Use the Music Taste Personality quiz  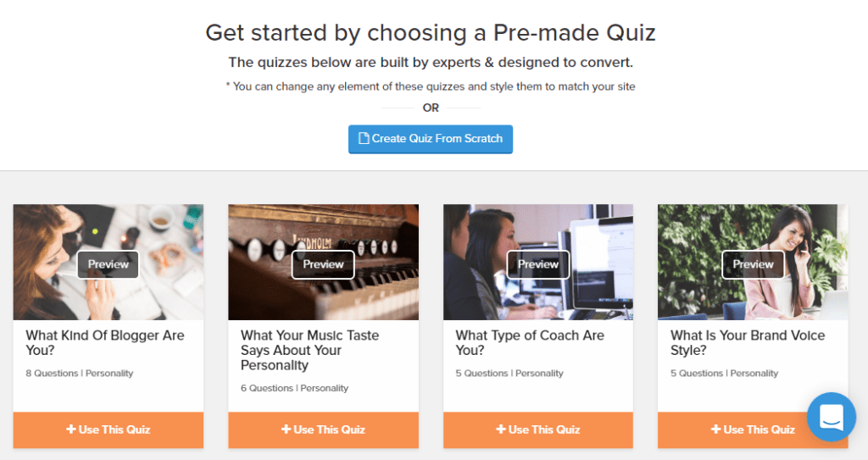click(323, 430)
